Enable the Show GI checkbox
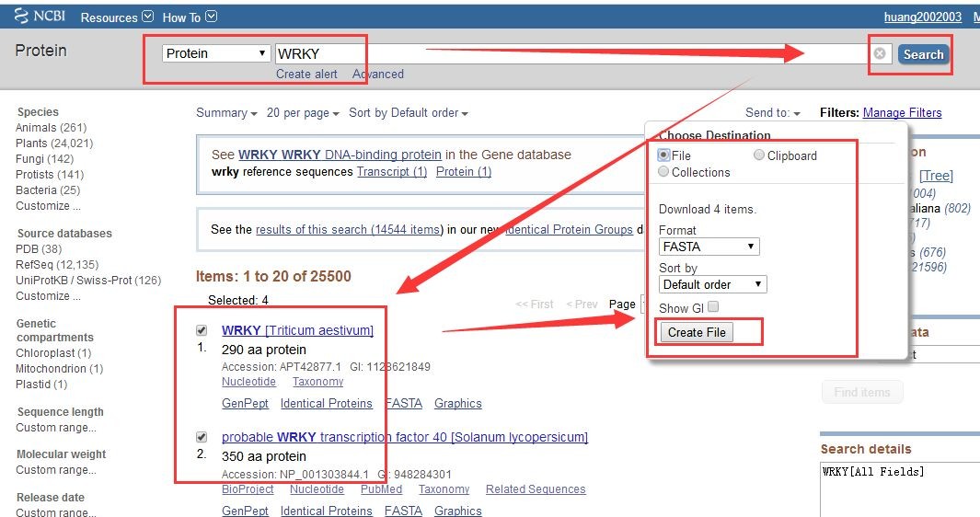The image size is (980, 517). [713, 307]
